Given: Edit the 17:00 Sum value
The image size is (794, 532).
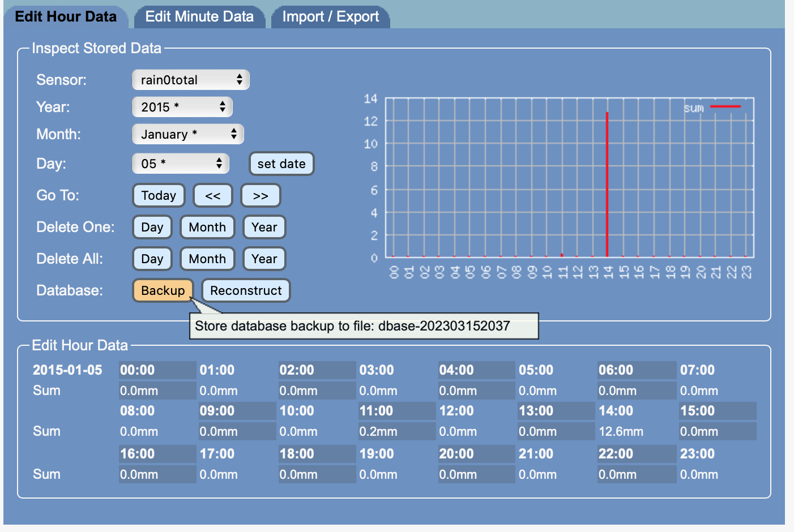Looking at the screenshot, I should tap(237, 474).
